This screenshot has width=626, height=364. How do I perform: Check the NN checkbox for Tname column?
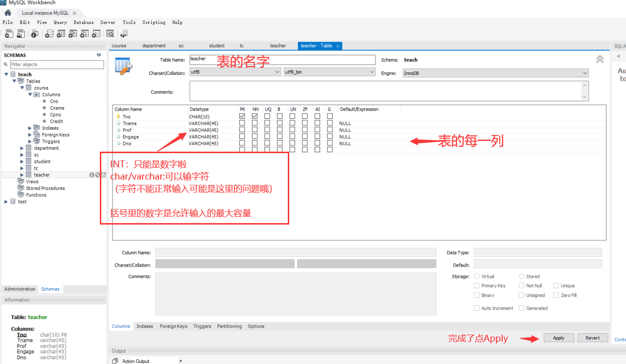pyautogui.click(x=255, y=123)
